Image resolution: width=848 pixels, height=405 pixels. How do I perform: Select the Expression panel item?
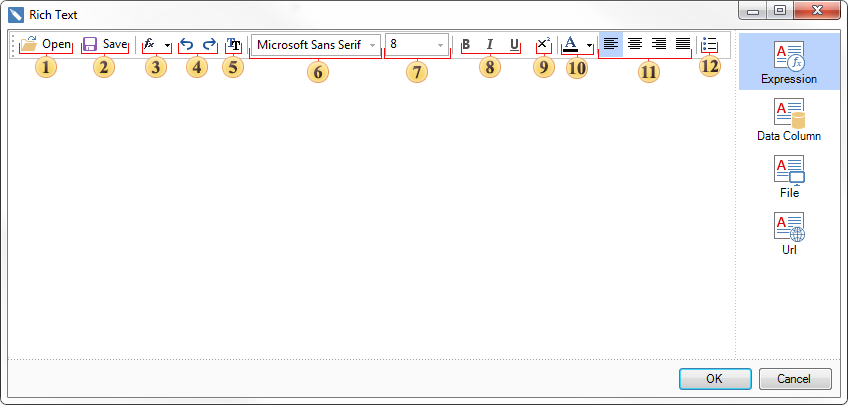click(x=789, y=62)
